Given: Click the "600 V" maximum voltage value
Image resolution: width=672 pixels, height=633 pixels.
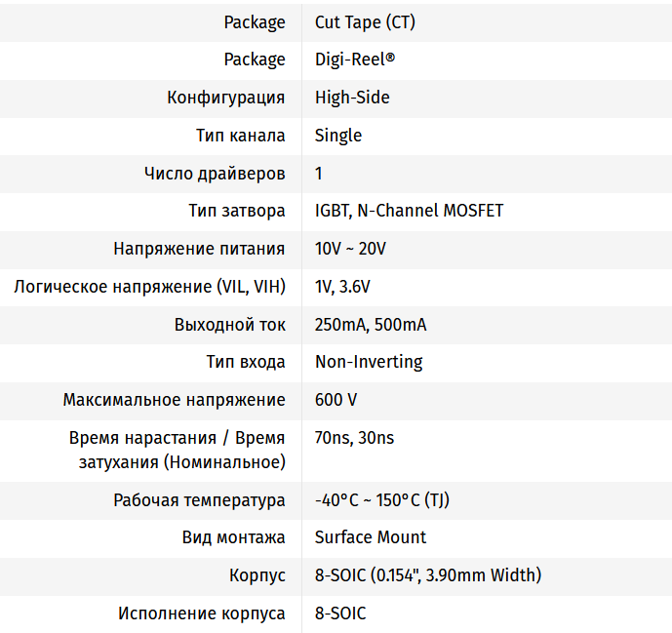Looking at the screenshot, I should tap(336, 400).
